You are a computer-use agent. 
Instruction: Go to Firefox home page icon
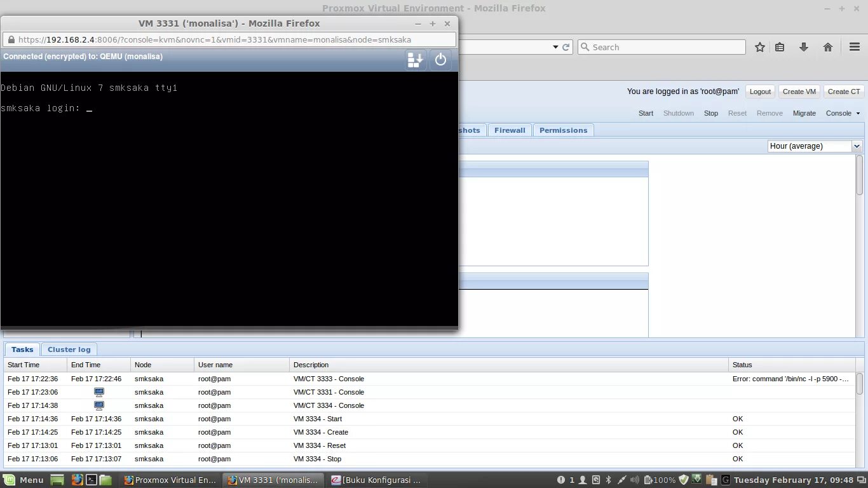pyautogui.click(x=828, y=47)
